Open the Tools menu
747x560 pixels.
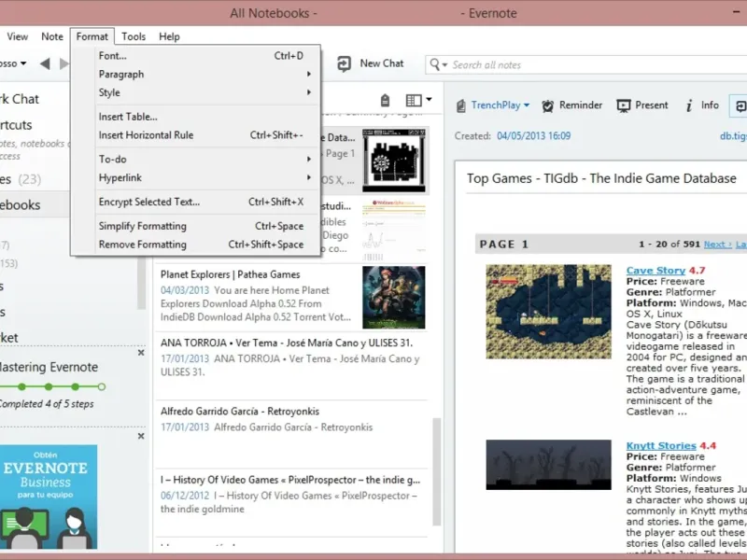[x=134, y=36]
